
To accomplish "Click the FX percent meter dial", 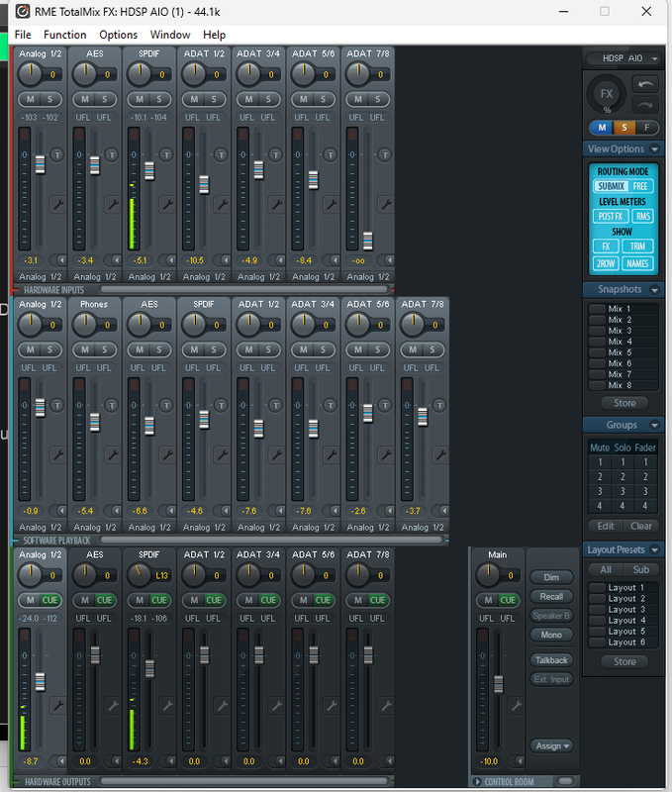I will 607,94.
